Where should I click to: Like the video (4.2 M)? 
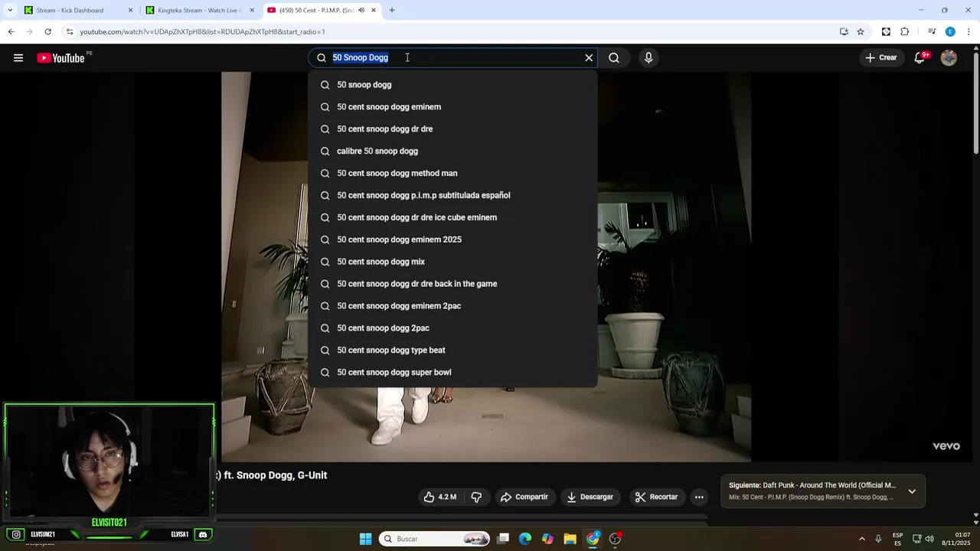point(440,497)
